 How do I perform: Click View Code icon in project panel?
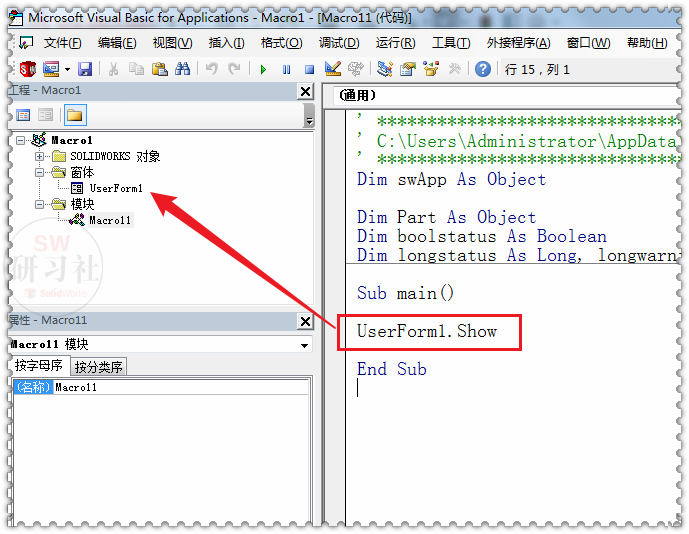point(23,115)
